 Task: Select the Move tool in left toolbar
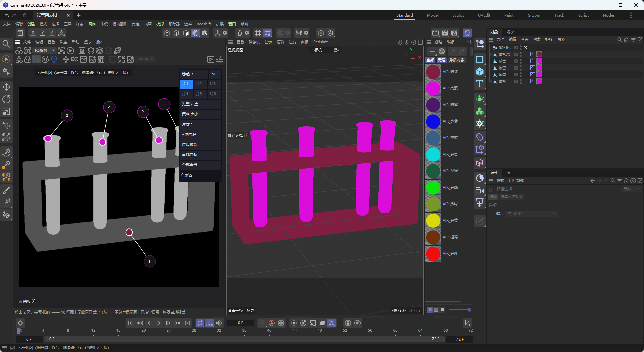6,87
